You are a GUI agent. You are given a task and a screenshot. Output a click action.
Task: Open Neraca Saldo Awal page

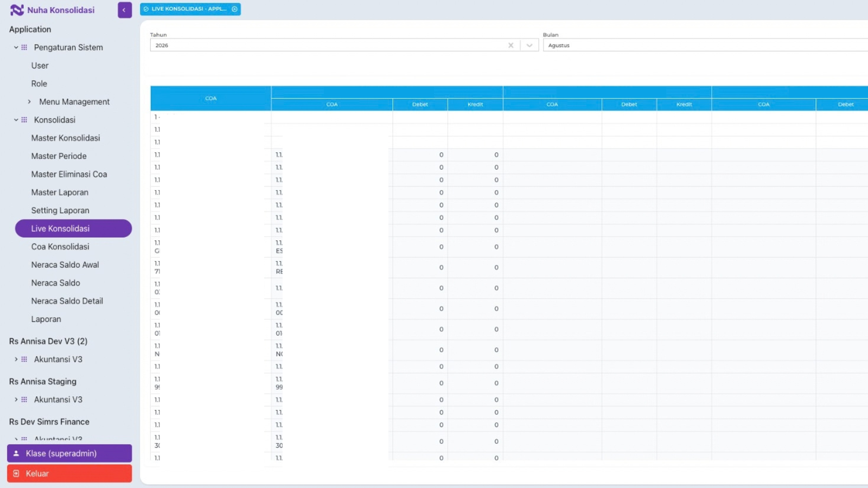coord(65,265)
